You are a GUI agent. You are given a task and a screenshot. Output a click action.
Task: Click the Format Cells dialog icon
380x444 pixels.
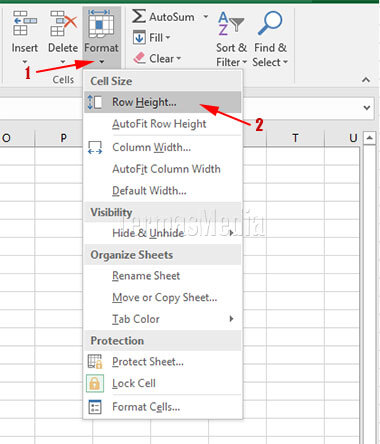pos(95,407)
